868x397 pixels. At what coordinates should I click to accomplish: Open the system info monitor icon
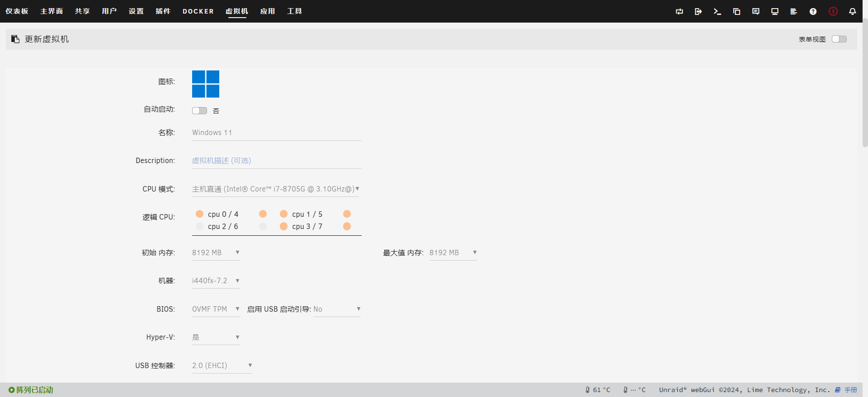[x=774, y=11]
